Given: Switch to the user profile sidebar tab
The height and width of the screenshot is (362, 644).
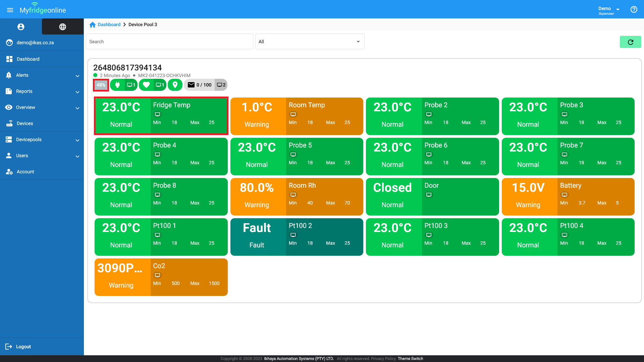Looking at the screenshot, I should pyautogui.click(x=21, y=27).
